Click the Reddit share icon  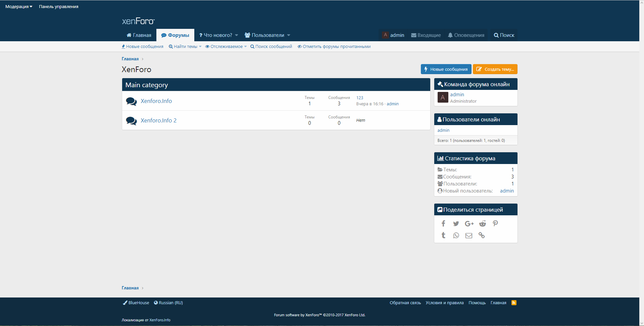click(x=482, y=224)
